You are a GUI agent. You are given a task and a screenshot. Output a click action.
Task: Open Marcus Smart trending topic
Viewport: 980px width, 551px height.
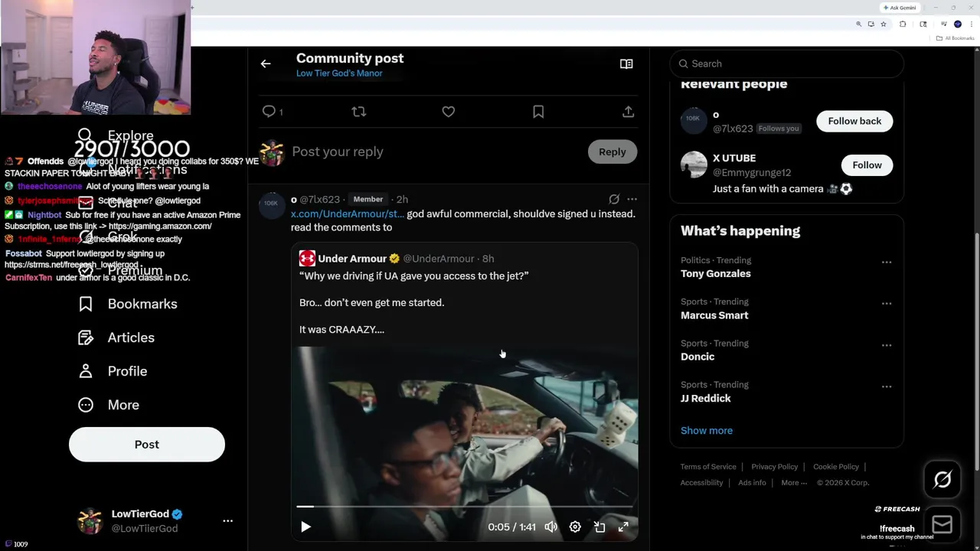click(x=714, y=315)
